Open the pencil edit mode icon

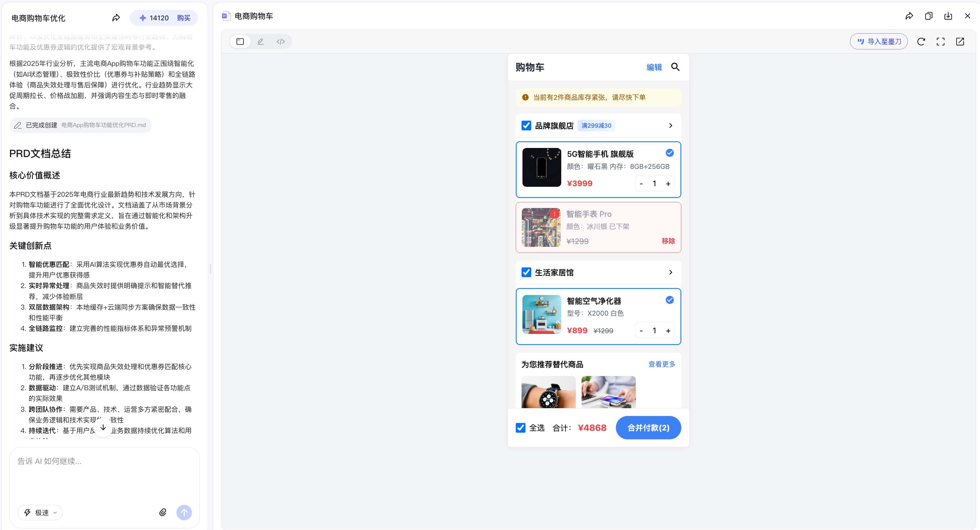point(260,42)
